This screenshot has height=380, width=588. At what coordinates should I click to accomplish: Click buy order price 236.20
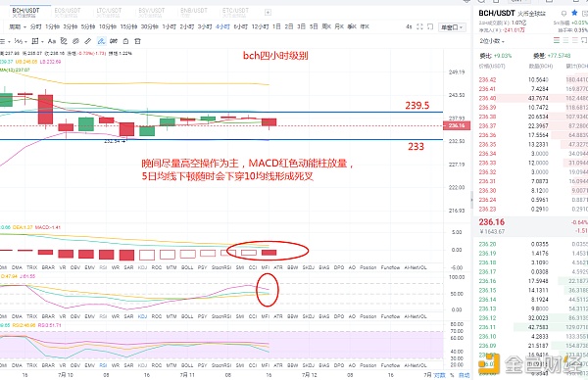[487, 244]
